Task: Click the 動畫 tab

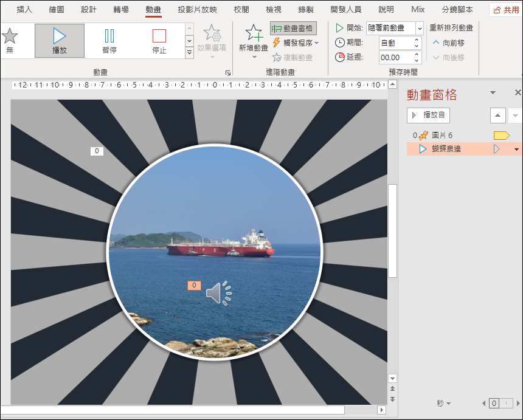Action: (153, 10)
